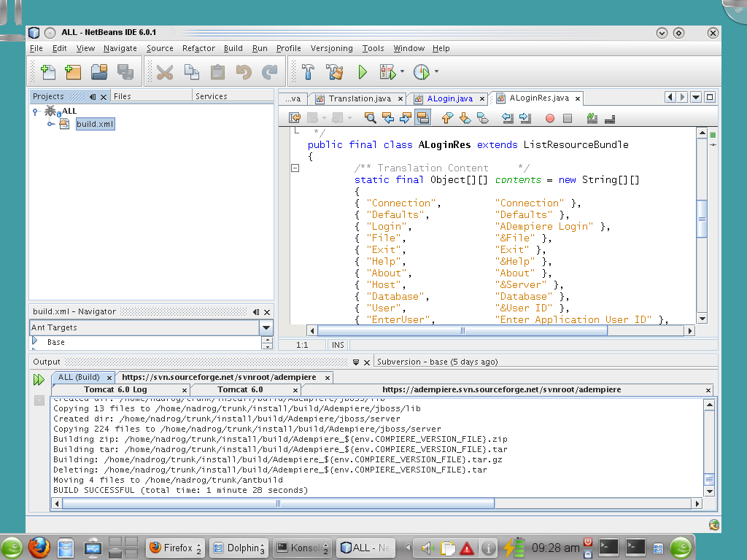Switch to the Translation.java editor tab

[x=357, y=98]
